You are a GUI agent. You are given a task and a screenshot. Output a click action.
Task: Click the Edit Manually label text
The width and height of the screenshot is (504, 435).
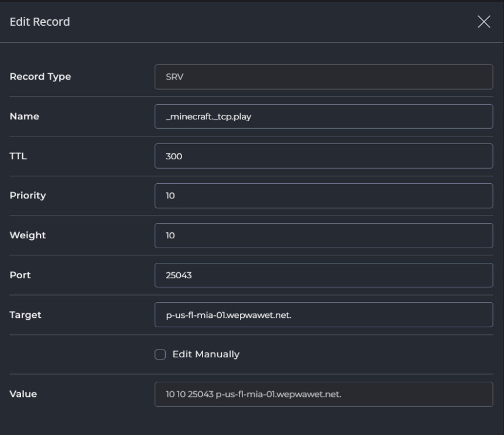point(205,354)
